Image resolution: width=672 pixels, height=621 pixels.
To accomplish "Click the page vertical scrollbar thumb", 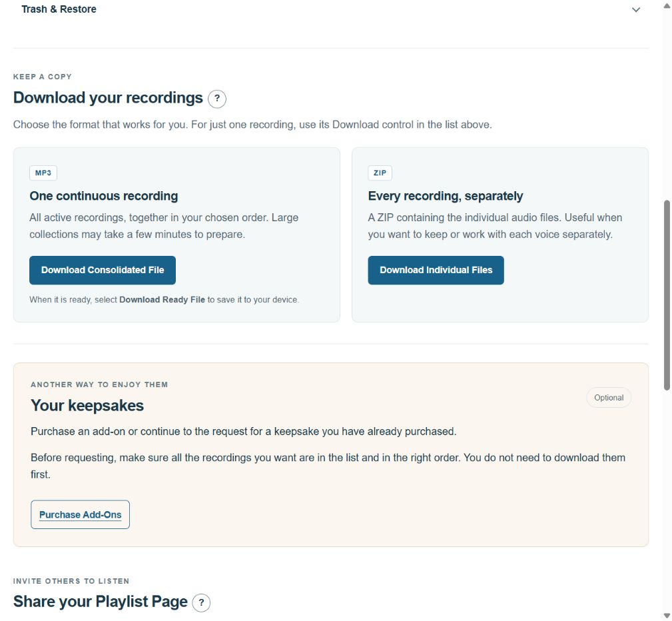I will click(667, 295).
